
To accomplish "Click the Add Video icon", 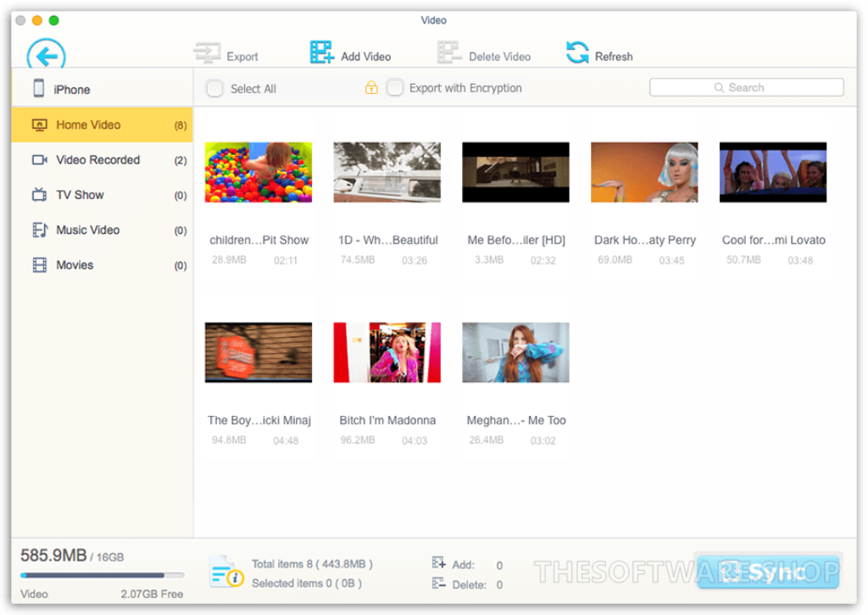I will pyautogui.click(x=321, y=52).
